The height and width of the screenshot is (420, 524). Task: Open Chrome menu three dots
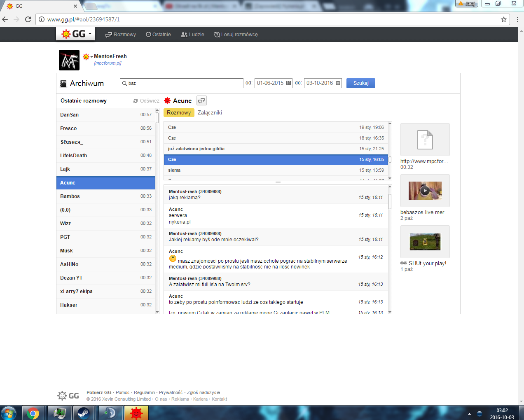(x=517, y=19)
